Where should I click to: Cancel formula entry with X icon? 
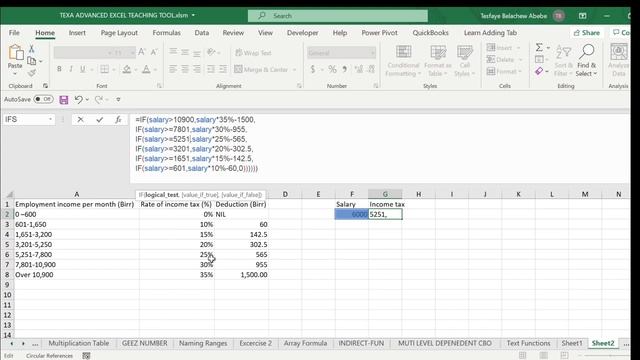[80, 120]
